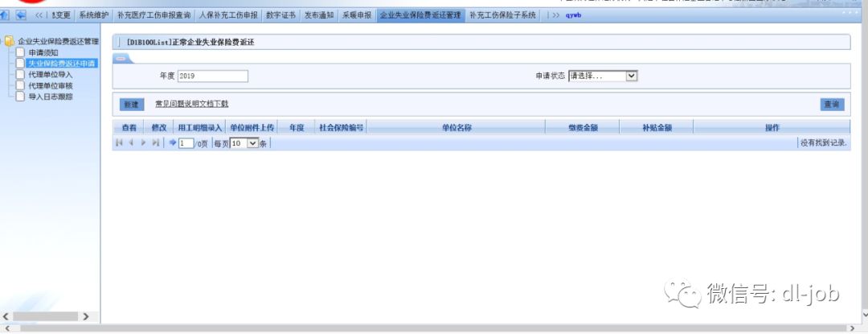Image resolution: width=868 pixels, height=334 pixels.
Task: Select the 企业失业保险费返还管理 tab
Action: 420,15
